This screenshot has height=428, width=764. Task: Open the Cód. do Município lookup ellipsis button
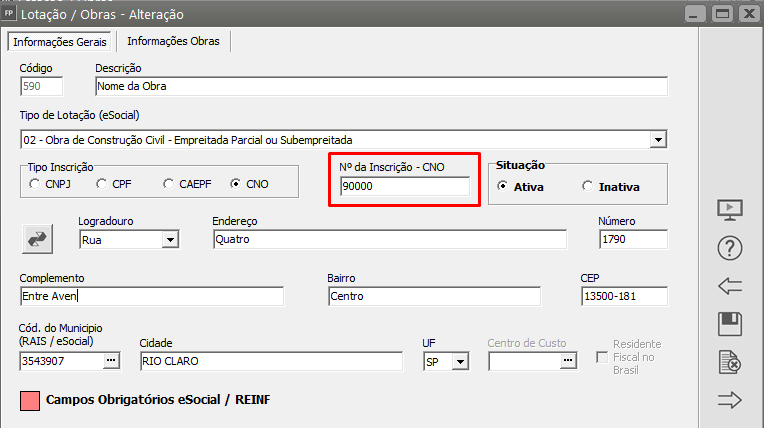pos(111,360)
